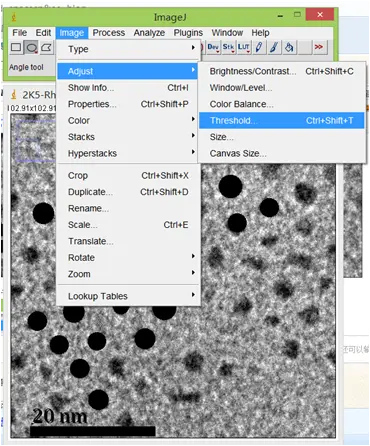Open the Analyze menu
The image size is (370, 446).
coord(149,33)
